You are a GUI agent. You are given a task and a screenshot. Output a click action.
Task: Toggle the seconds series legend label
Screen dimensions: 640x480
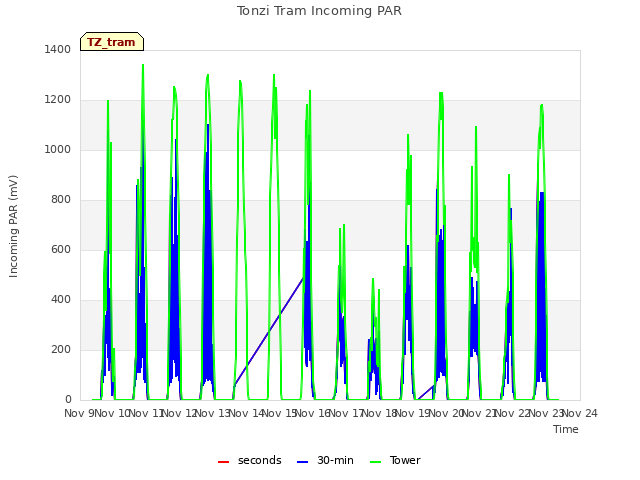pos(260,460)
